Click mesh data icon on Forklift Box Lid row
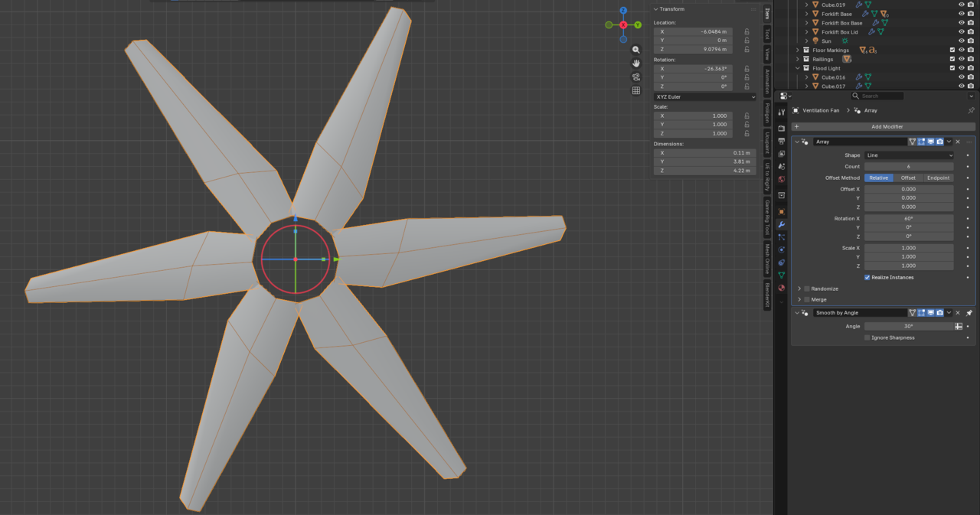The image size is (980, 515). tap(880, 32)
